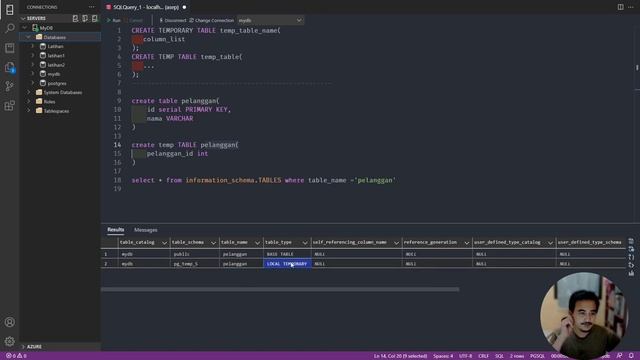Viewport: 640px width, 360px height.
Task: Click the Show Active Connections icon
Action: (94, 18)
